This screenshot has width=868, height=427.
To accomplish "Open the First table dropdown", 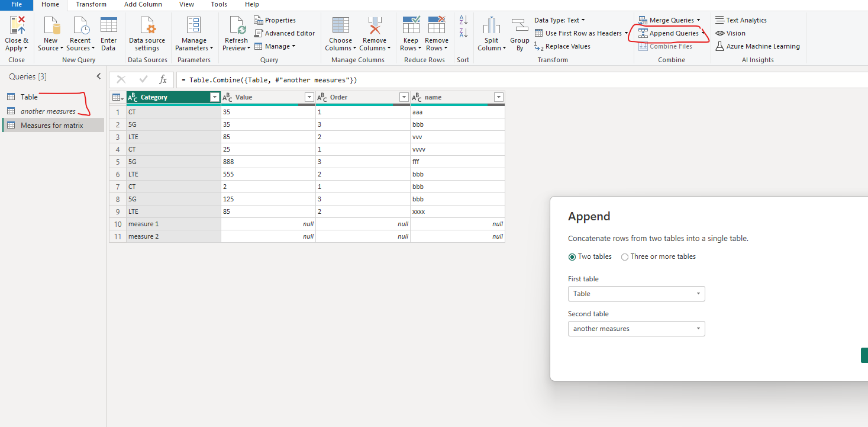I will click(x=636, y=294).
